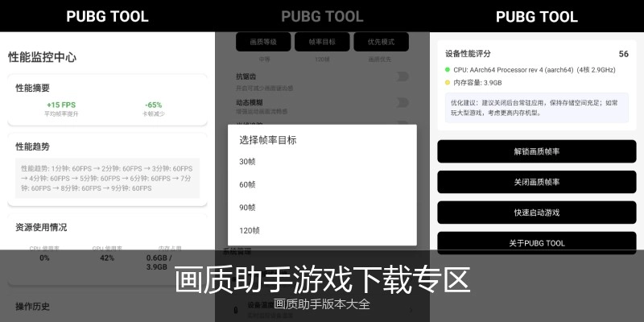Open the 画质等级 selector button
The image size is (644, 322).
tap(263, 42)
